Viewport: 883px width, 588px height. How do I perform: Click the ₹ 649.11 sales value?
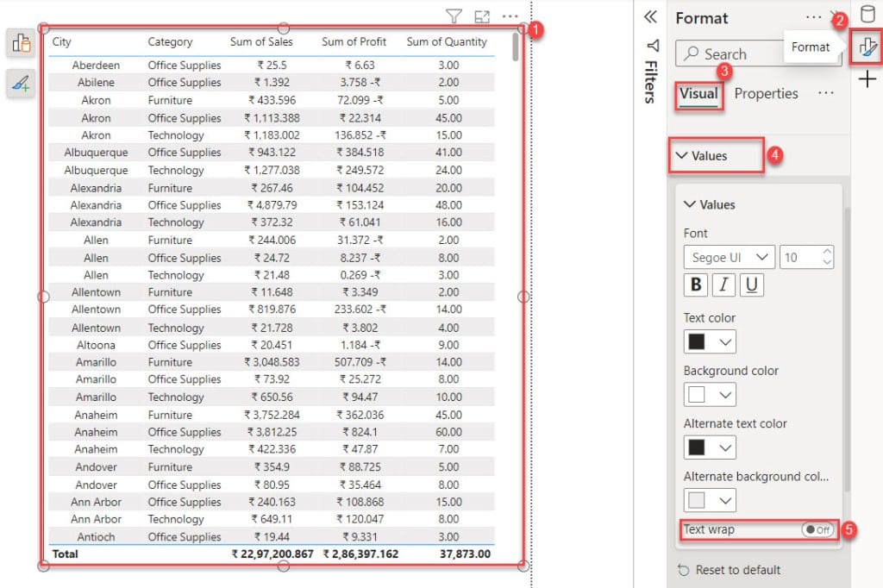pyautogui.click(x=272, y=519)
